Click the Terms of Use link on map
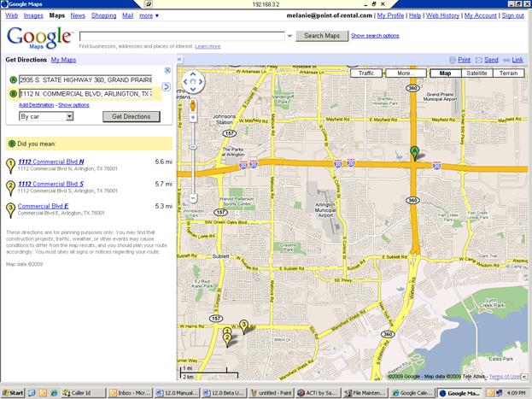The width and height of the screenshot is (532, 399). click(504, 376)
